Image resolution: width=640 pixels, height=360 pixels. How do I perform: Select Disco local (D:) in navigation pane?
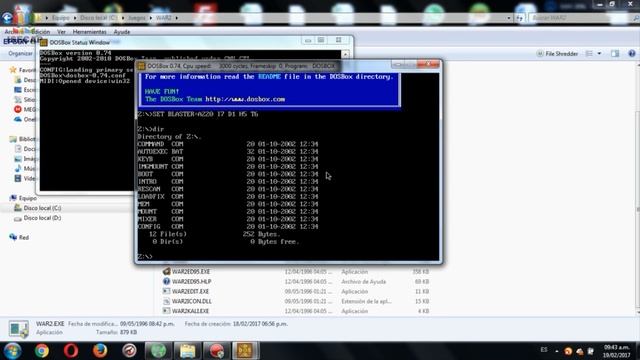[42, 218]
